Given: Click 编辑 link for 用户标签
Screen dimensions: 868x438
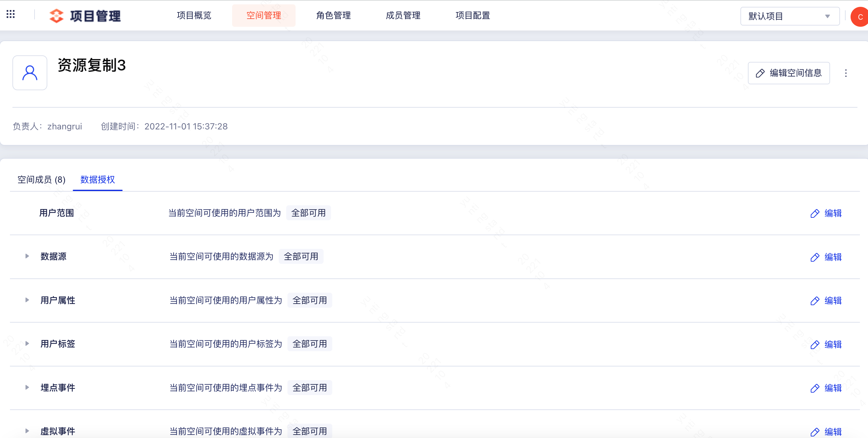Looking at the screenshot, I should click(x=833, y=344).
